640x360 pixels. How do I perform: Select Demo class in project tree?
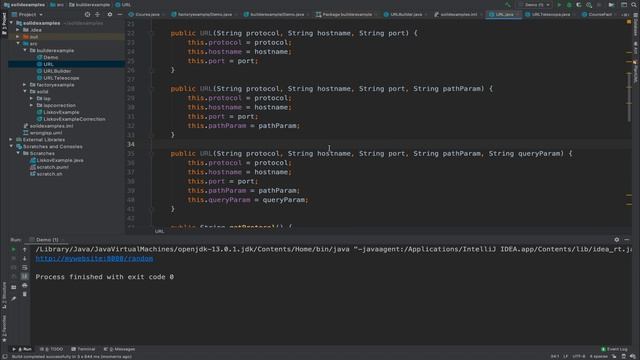pos(51,57)
